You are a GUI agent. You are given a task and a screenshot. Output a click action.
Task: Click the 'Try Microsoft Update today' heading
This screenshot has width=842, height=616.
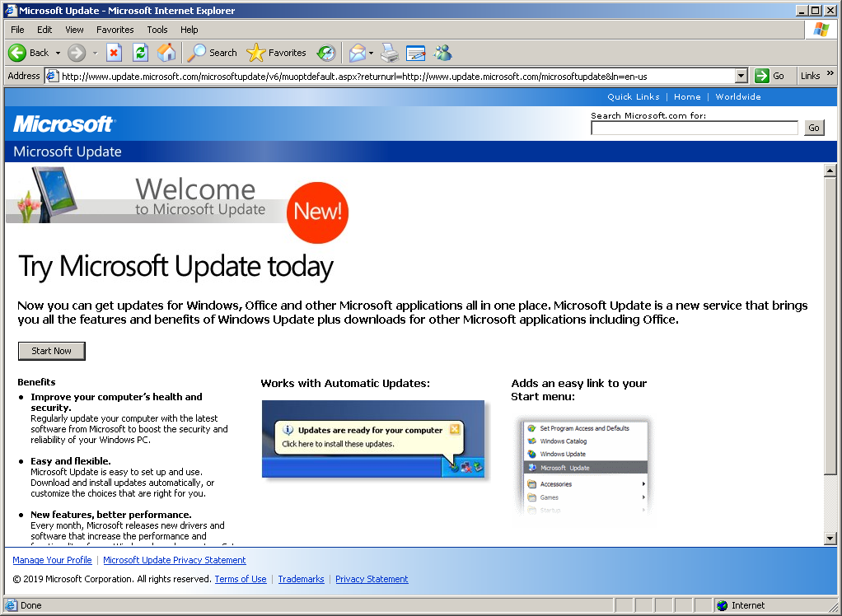point(175,266)
